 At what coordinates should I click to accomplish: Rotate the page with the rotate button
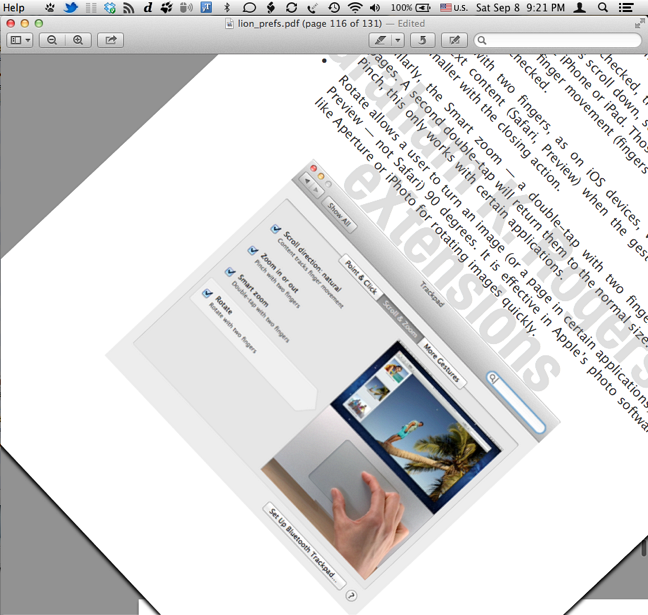pos(422,40)
